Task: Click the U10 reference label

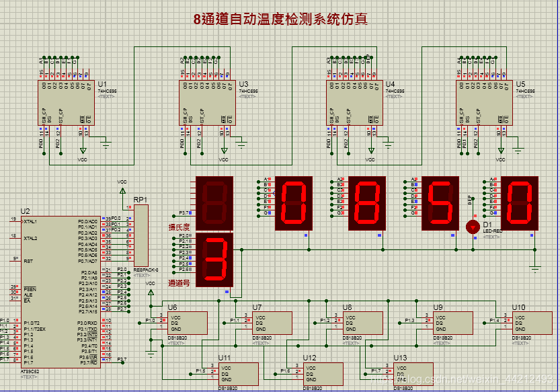Action: click(518, 307)
